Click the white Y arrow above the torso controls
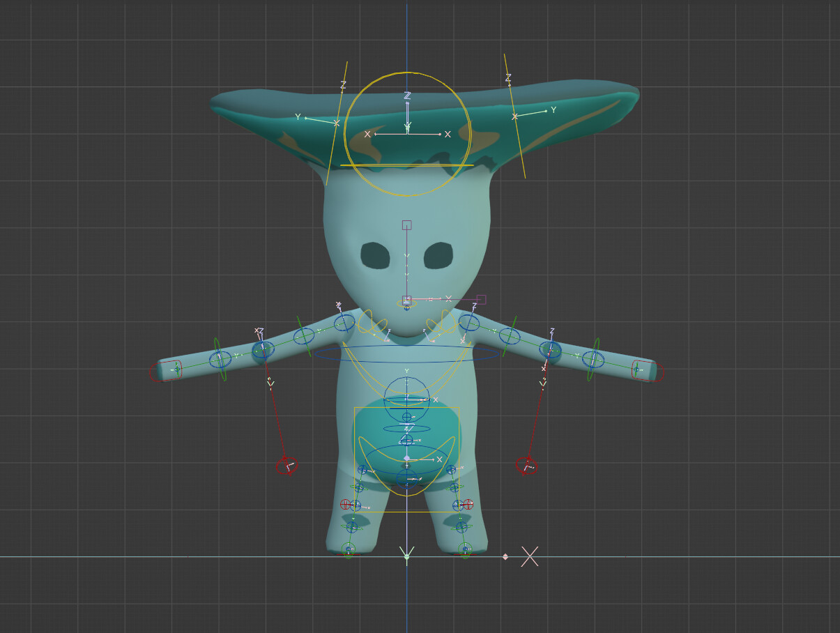Image resolution: width=840 pixels, height=633 pixels. click(x=406, y=371)
